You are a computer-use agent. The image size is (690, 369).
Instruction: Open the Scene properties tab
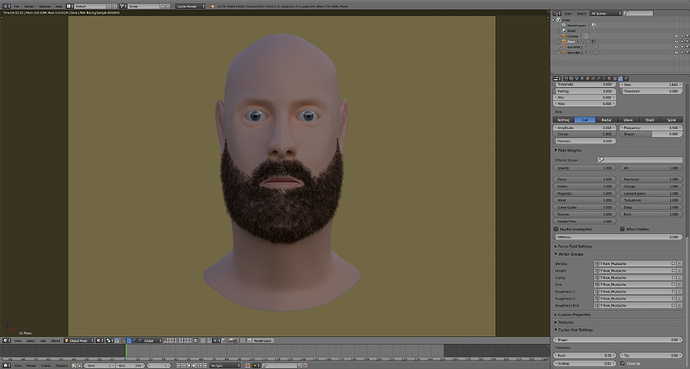pos(577,78)
